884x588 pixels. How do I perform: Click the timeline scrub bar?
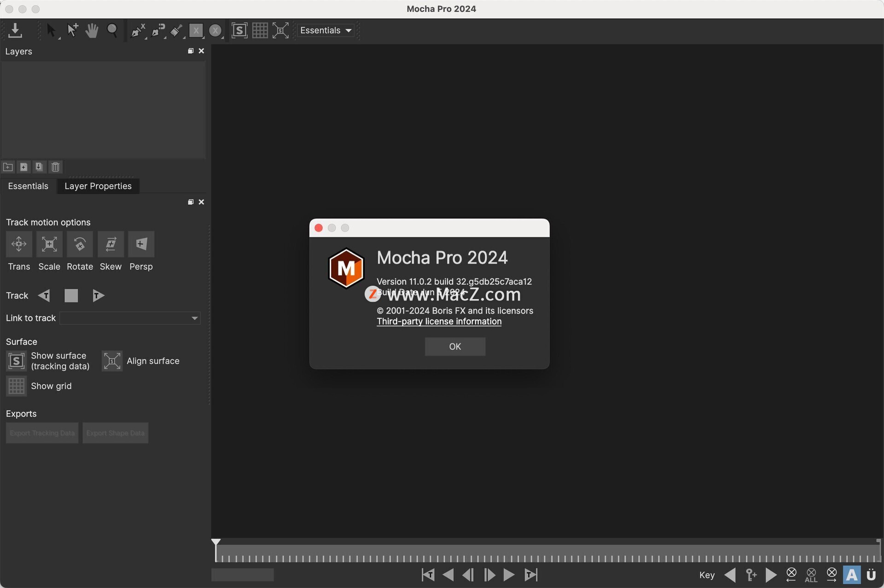548,553
